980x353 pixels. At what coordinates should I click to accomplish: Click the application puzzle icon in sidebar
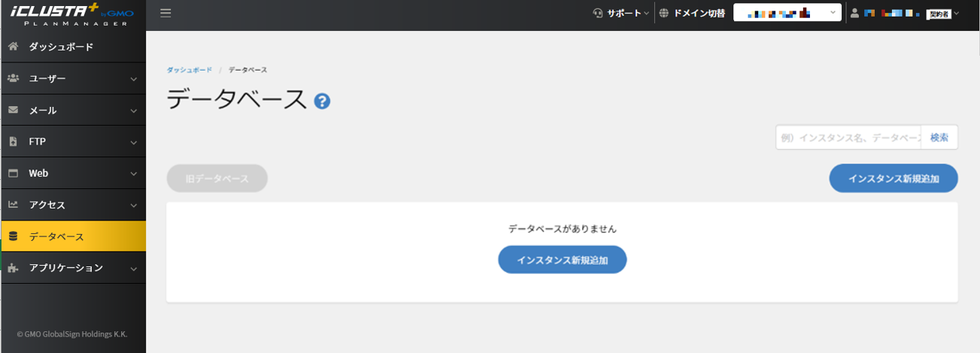(x=13, y=268)
